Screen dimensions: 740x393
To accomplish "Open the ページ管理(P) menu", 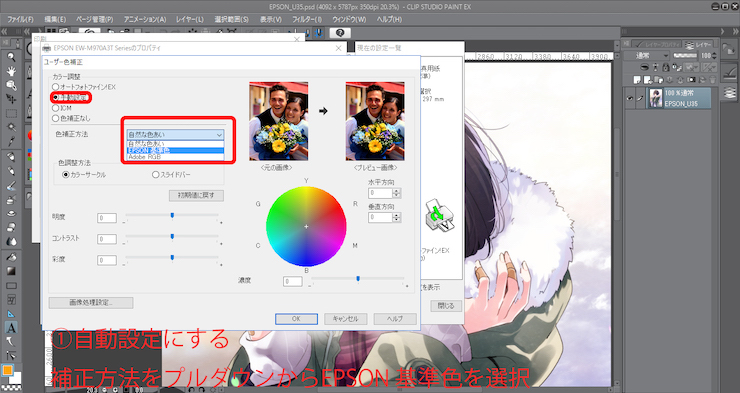I will pos(94,19).
